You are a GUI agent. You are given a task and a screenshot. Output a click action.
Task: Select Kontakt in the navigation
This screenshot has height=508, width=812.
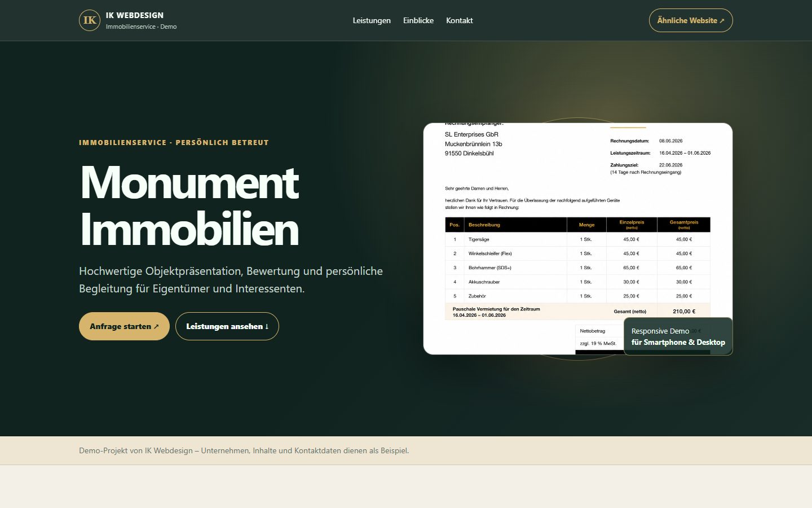(460, 20)
